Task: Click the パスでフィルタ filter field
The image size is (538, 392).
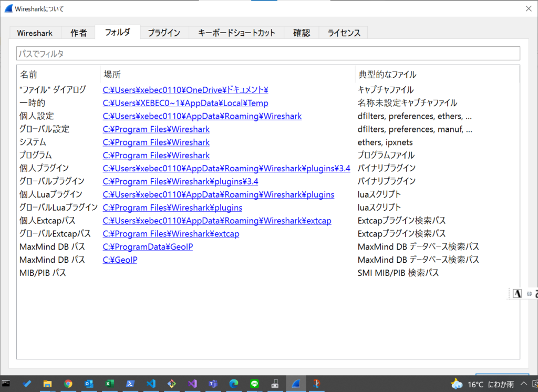Action: pos(268,54)
